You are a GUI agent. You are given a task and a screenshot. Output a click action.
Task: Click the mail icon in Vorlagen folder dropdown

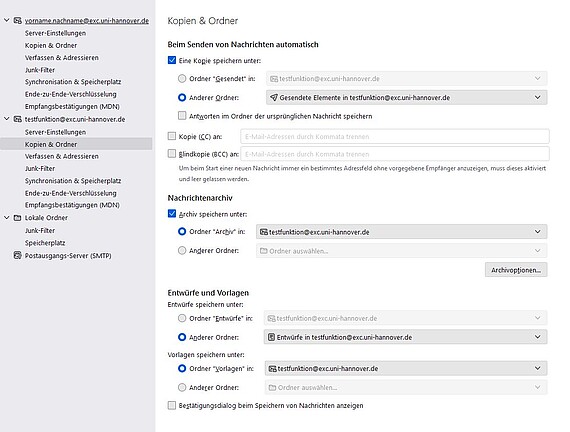click(x=272, y=368)
